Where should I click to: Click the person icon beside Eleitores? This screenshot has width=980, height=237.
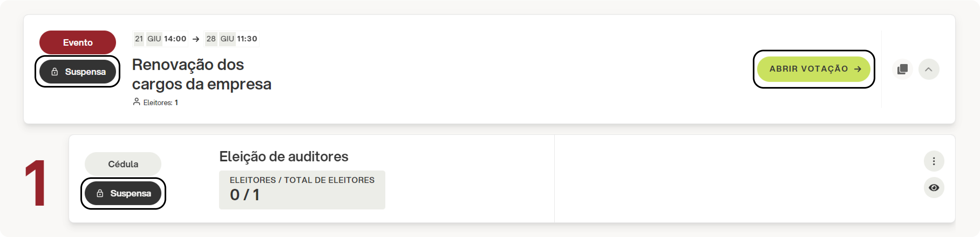pos(136,102)
